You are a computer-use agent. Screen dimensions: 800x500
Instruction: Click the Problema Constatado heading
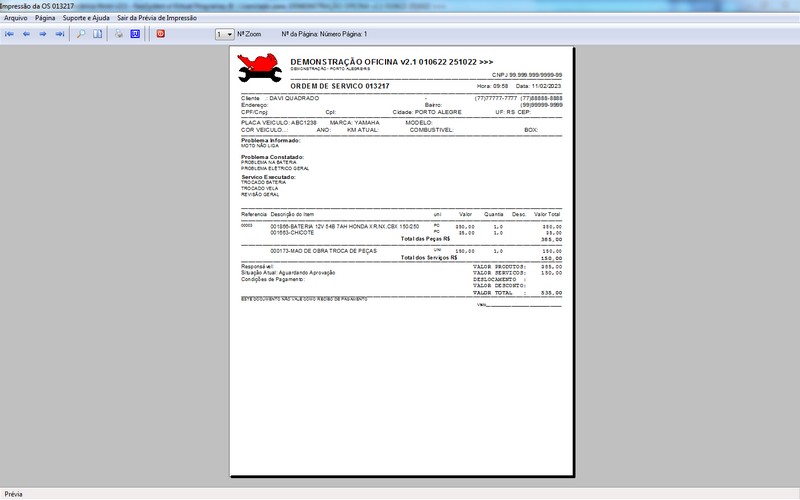(x=272, y=157)
